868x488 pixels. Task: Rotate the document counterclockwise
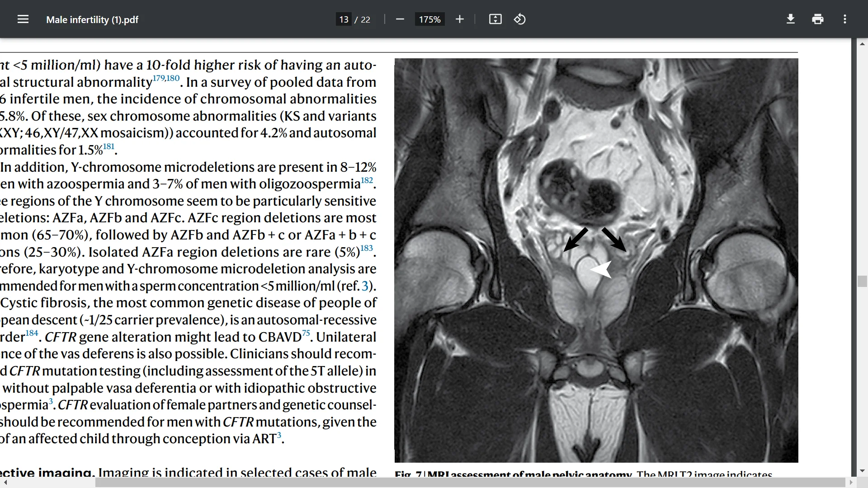point(520,19)
